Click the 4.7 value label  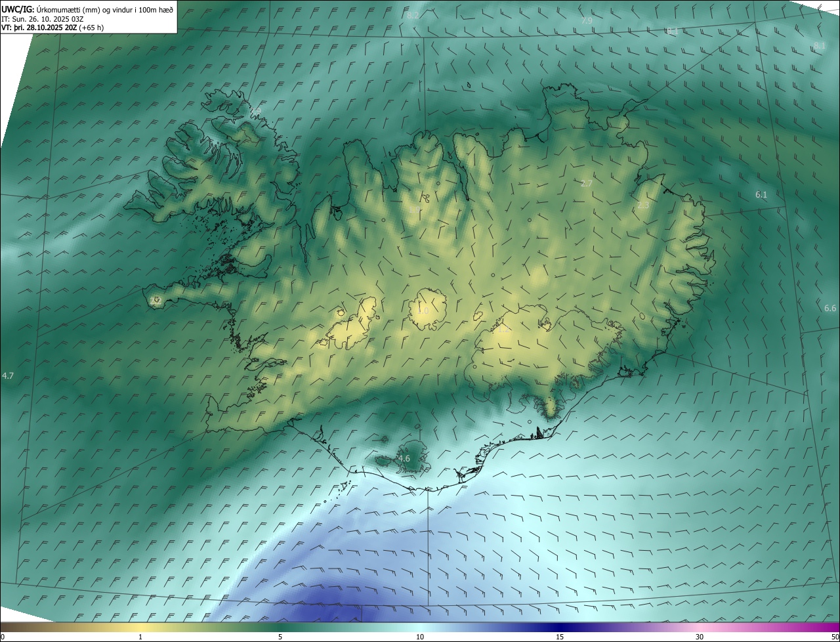click(8, 376)
